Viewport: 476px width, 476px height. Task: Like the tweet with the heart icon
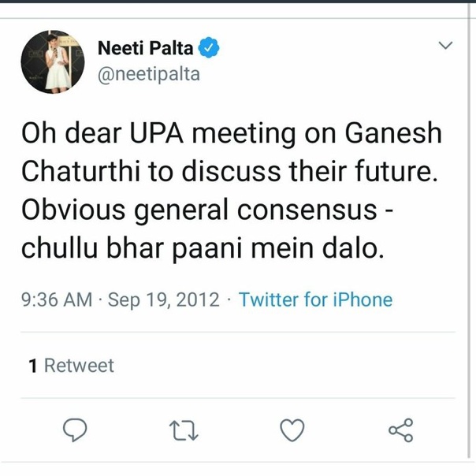(292, 430)
